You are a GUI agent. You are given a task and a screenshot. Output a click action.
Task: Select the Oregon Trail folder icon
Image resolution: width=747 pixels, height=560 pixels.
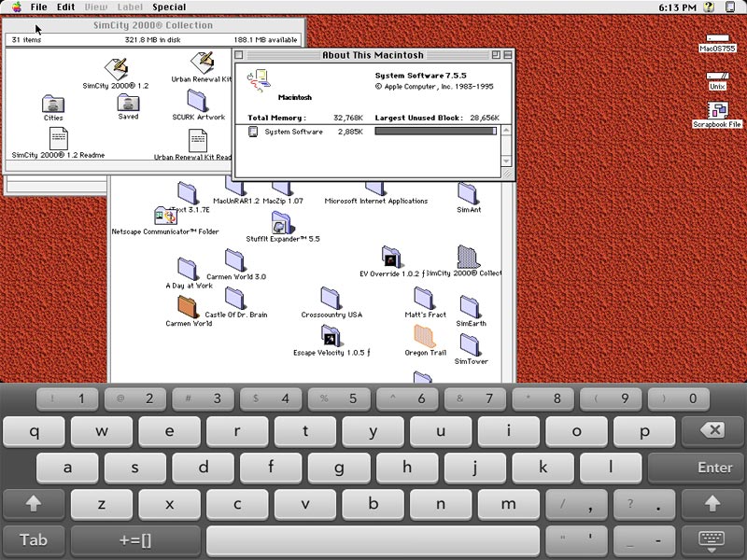point(425,335)
